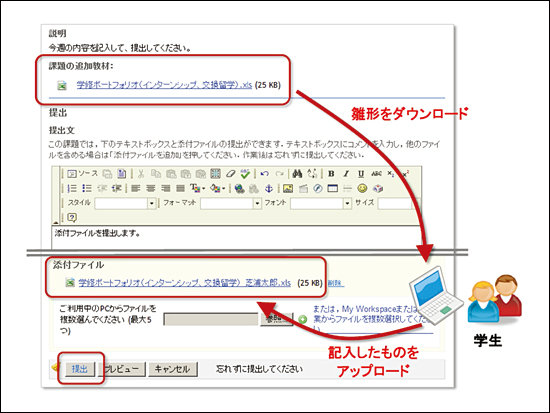This screenshot has width=550, height=413.
Task: Open the フォーマット format dropdown
Action: (x=231, y=203)
